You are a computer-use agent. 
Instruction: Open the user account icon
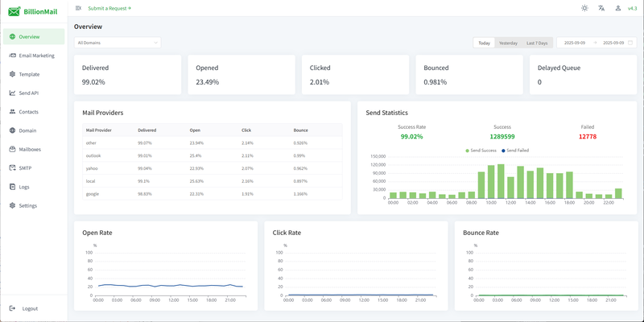tap(617, 8)
